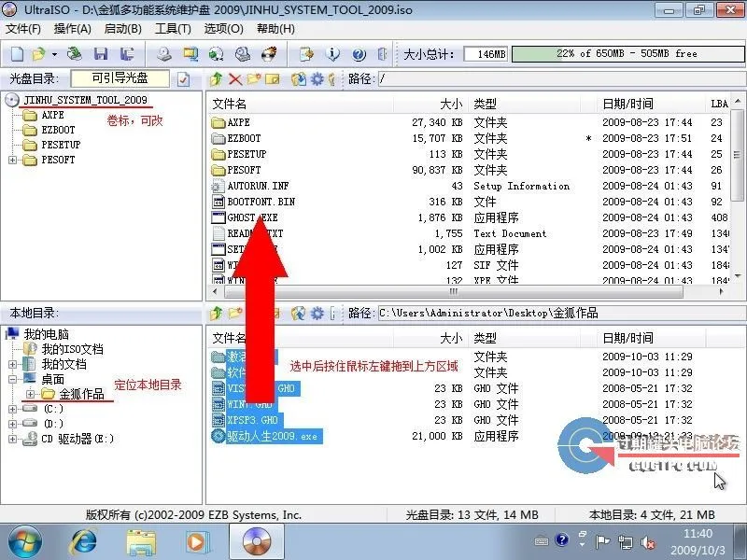Click the settings gear icon in local panel toolbar
The width and height of the screenshot is (747, 560).
(x=316, y=312)
